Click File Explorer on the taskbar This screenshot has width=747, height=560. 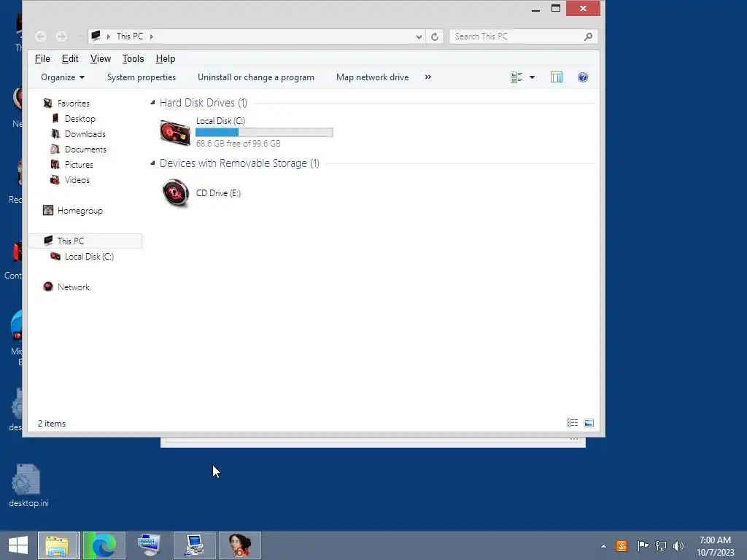pos(57,545)
